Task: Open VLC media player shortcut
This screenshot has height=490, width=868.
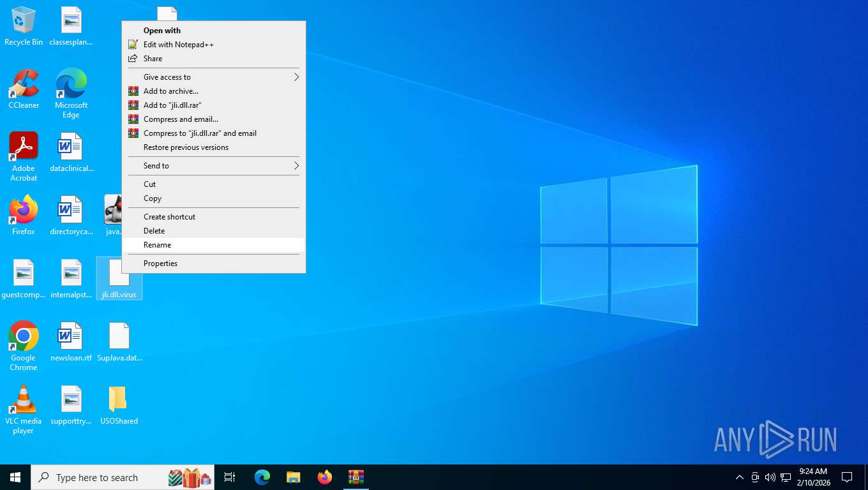Action: click(24, 410)
